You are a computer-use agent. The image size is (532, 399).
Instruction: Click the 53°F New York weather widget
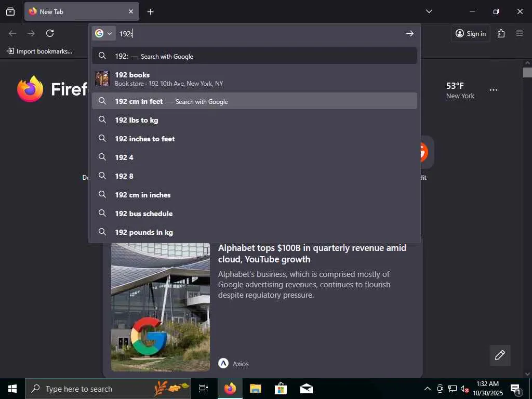pos(460,90)
